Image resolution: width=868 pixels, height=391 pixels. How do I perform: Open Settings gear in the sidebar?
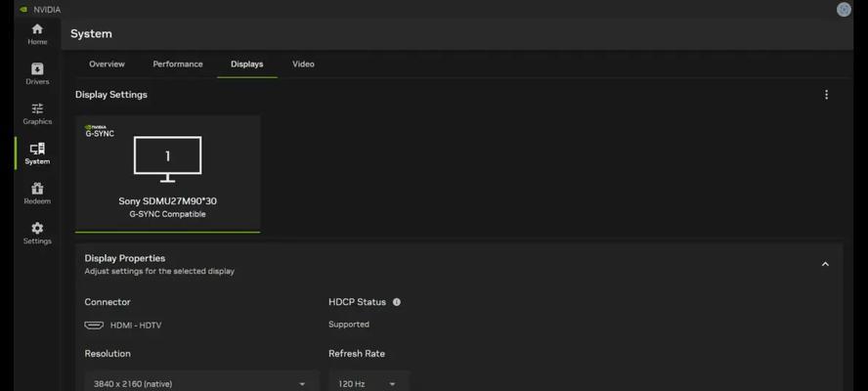tap(37, 234)
